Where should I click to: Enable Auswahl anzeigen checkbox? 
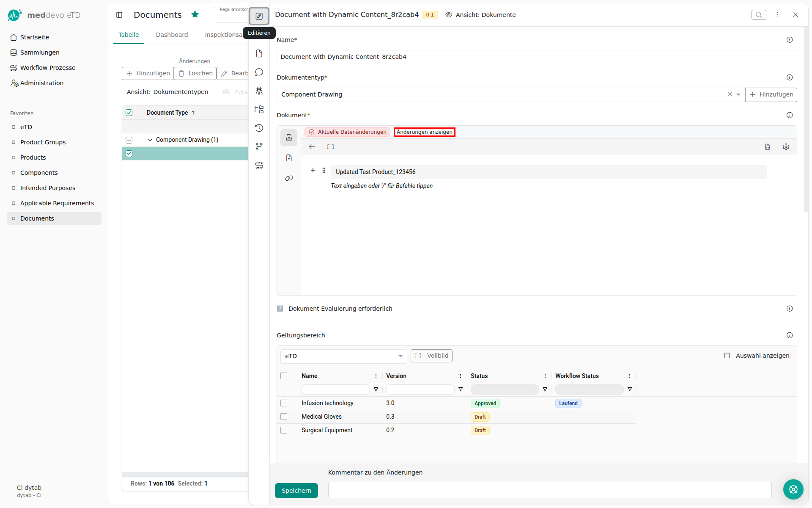point(727,356)
